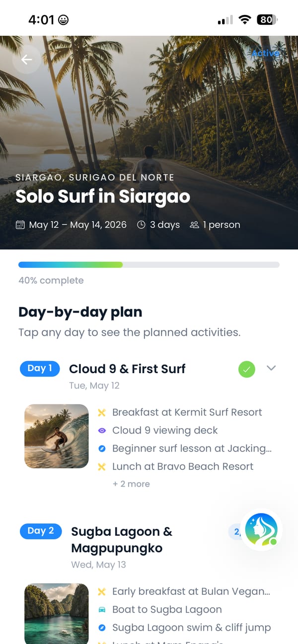298x644 pixels.
Task: Tap the 40% complete progress bar
Action: [x=149, y=265]
